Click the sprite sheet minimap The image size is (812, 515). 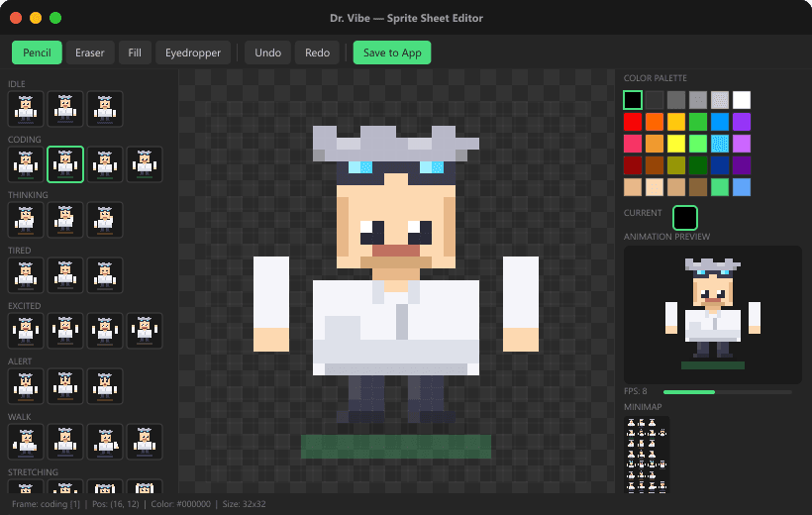647,454
